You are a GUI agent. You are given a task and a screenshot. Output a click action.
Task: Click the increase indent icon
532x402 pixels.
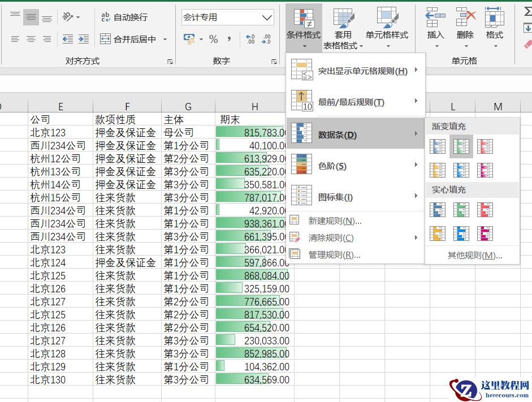[84, 39]
